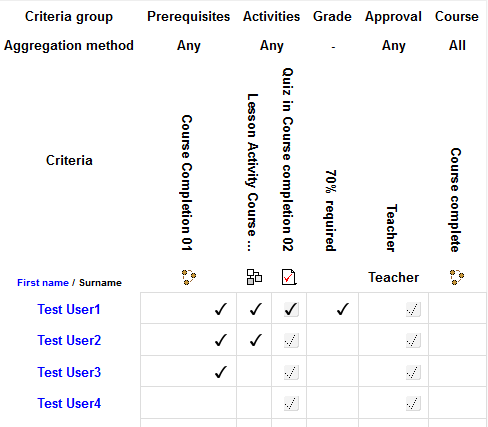
Task: Click the Course Completion 01 prerequisite icon
Action: pyautogui.click(x=189, y=277)
